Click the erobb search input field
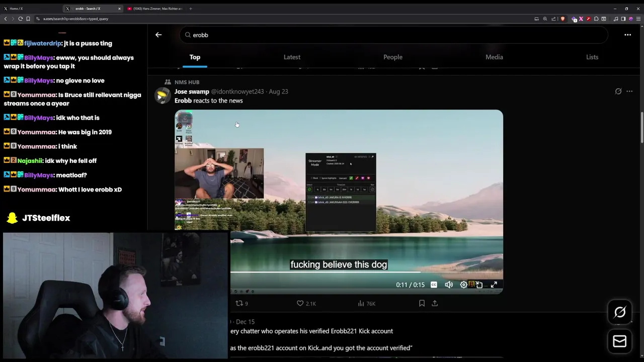This screenshot has height=362, width=644. tap(394, 35)
